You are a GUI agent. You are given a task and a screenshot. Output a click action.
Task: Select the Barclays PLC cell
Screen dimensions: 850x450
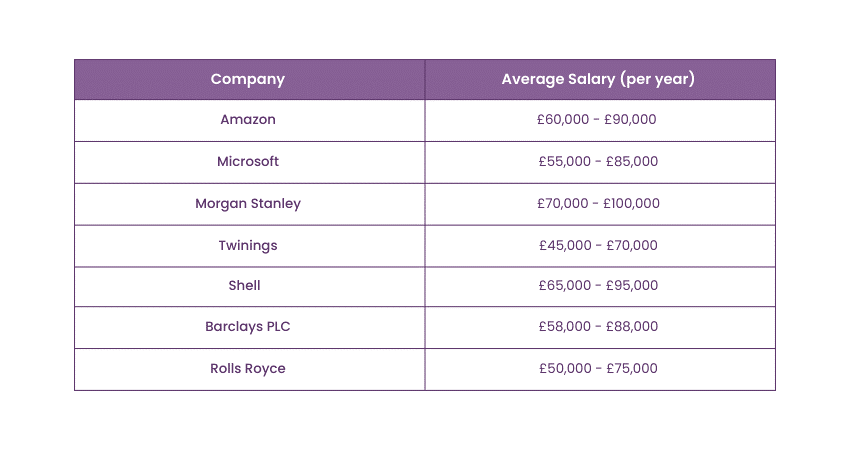(x=248, y=327)
